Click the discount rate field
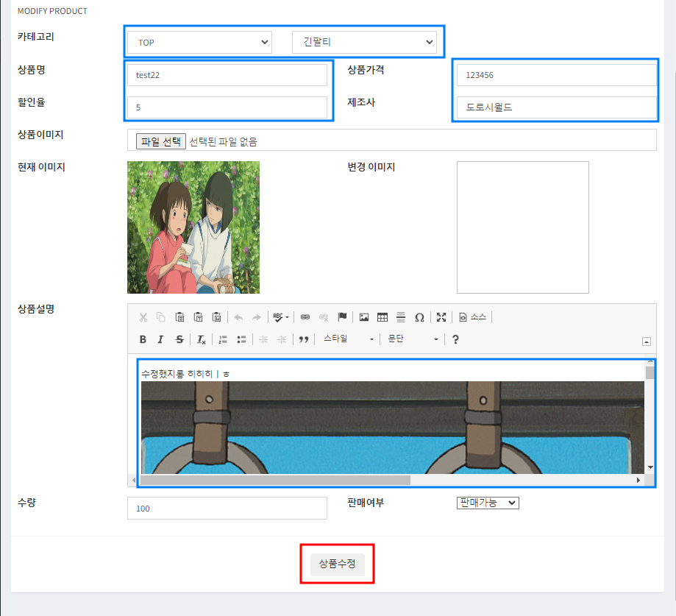 point(227,107)
